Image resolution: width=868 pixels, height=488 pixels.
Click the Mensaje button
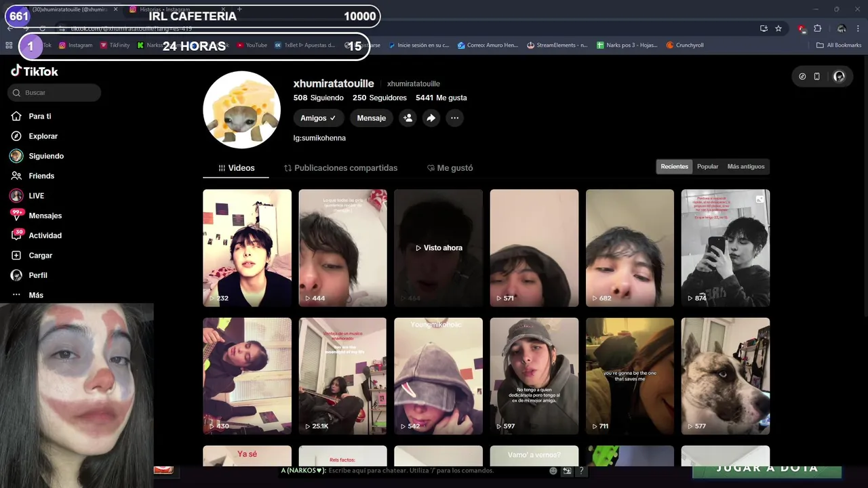(x=372, y=118)
